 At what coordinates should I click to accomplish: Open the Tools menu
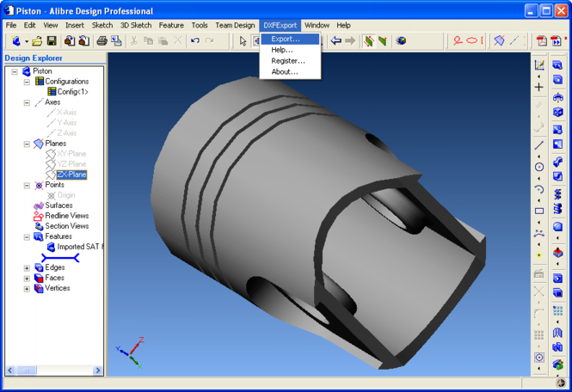pyautogui.click(x=200, y=25)
